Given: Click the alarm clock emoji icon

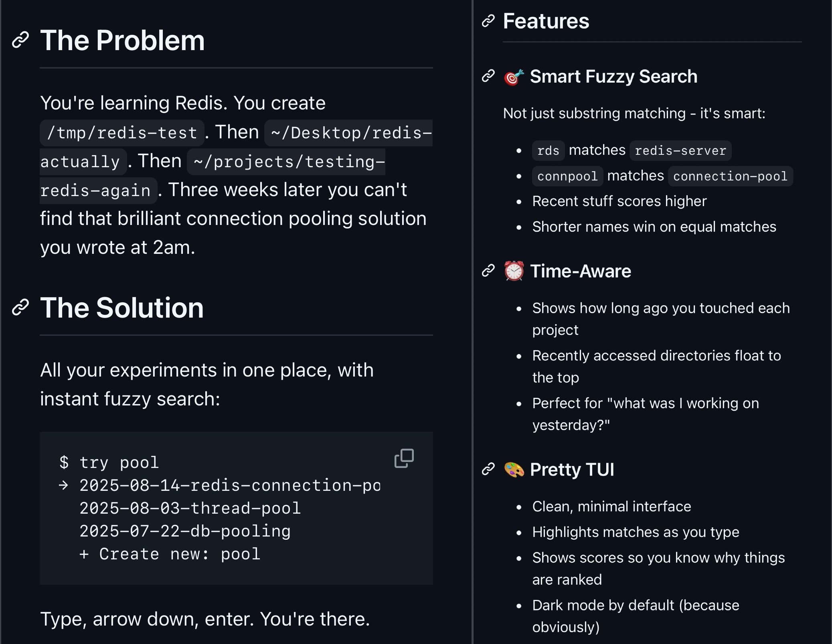Looking at the screenshot, I should point(514,271).
